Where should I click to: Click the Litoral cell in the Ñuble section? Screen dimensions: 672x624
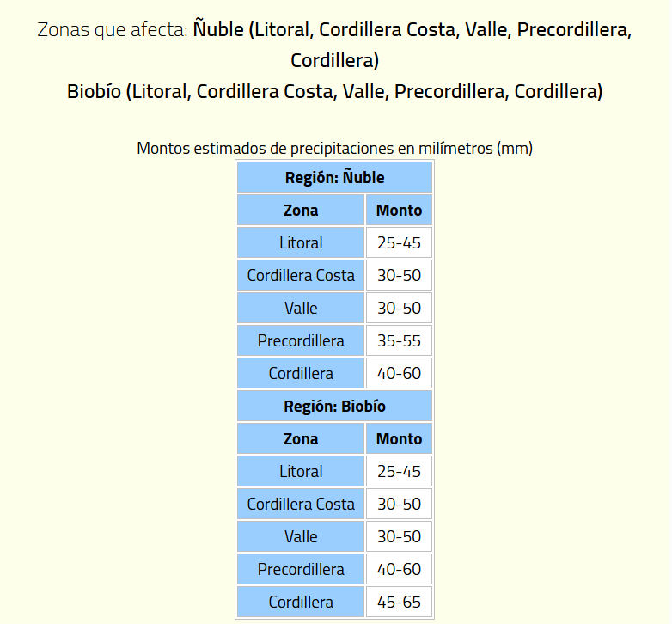pyautogui.click(x=301, y=243)
